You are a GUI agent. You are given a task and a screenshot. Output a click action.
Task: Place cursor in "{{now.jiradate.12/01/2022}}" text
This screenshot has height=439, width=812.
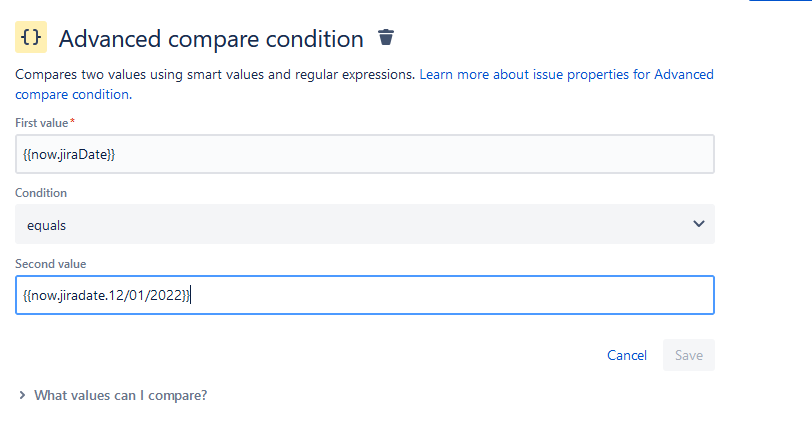[x=105, y=295]
